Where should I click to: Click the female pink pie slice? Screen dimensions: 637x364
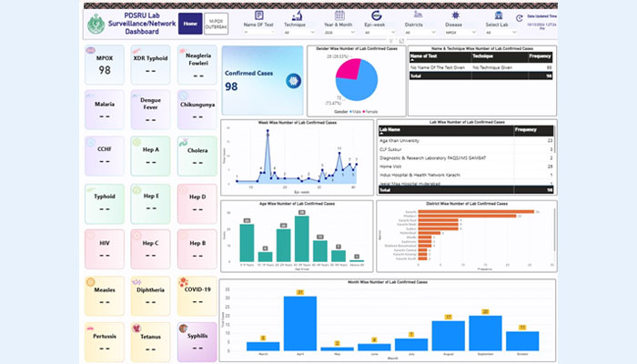[349, 69]
